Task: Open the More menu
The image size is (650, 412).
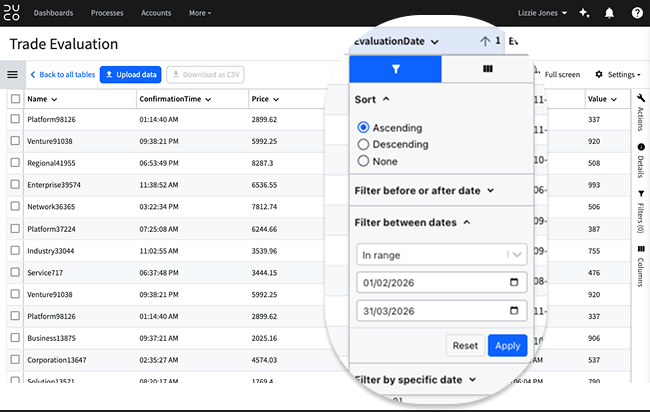Action: click(200, 13)
